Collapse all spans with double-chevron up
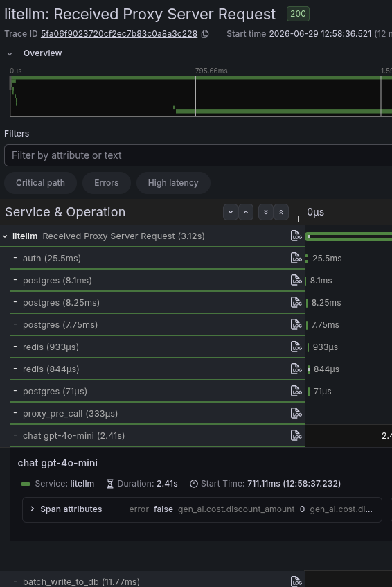Screen dimensions: 392x587 281,212
